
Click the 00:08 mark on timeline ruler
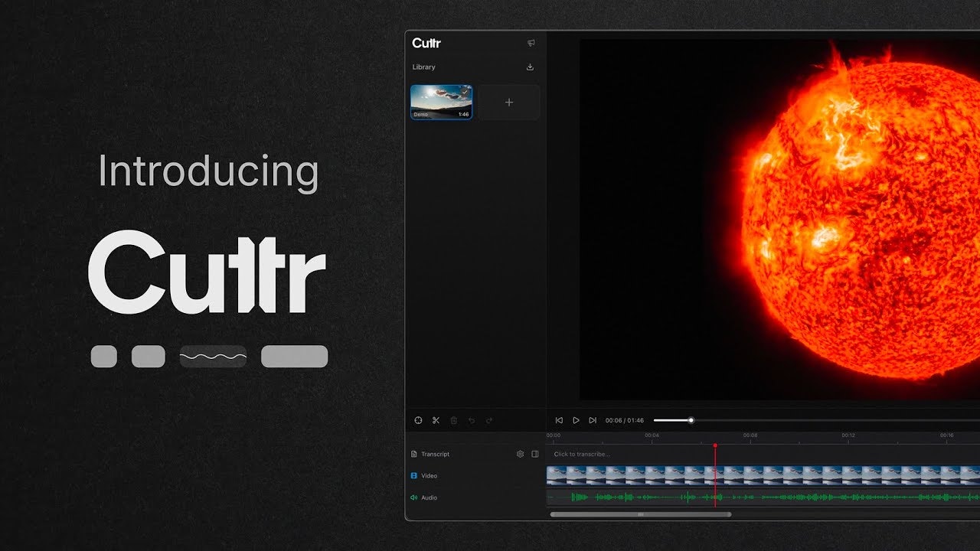[750, 435]
